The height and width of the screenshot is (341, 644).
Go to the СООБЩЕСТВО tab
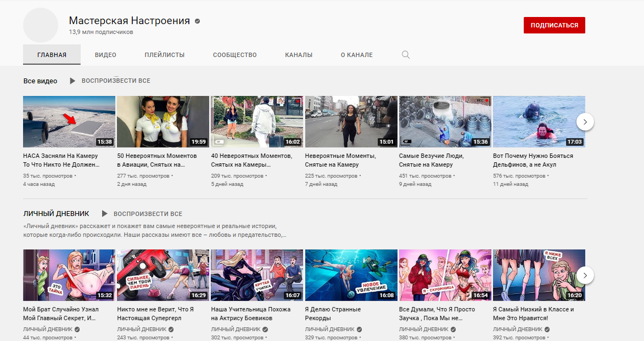pyautogui.click(x=235, y=55)
